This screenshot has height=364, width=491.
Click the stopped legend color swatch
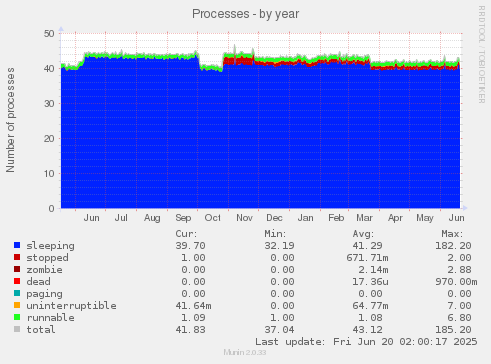(x=17, y=257)
